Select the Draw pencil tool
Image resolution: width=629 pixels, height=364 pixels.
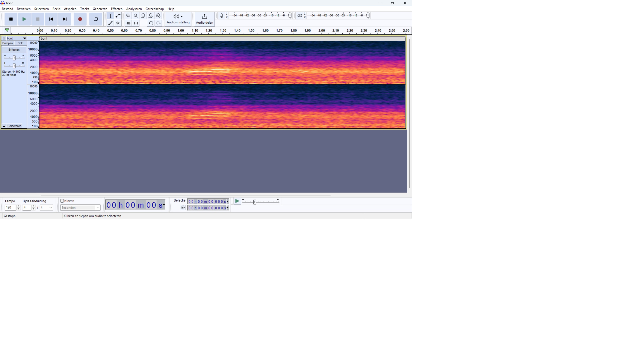110,23
